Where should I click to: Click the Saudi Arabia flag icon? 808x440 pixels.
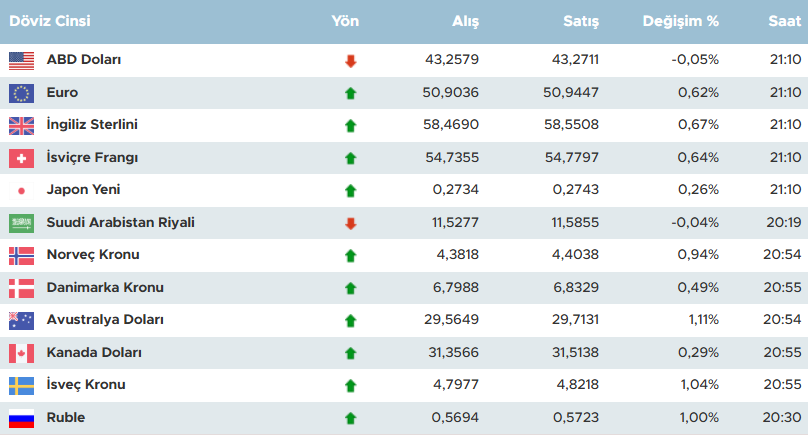point(21,223)
